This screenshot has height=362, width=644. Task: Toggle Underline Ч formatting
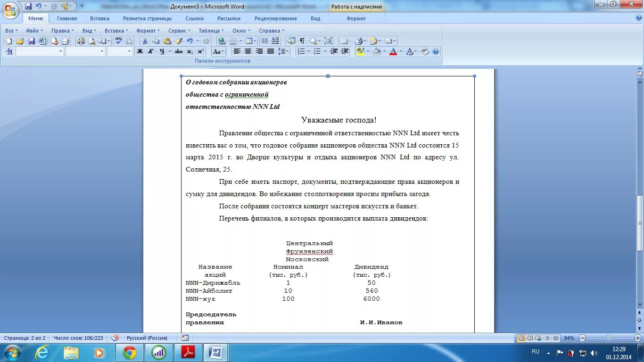tap(162, 51)
